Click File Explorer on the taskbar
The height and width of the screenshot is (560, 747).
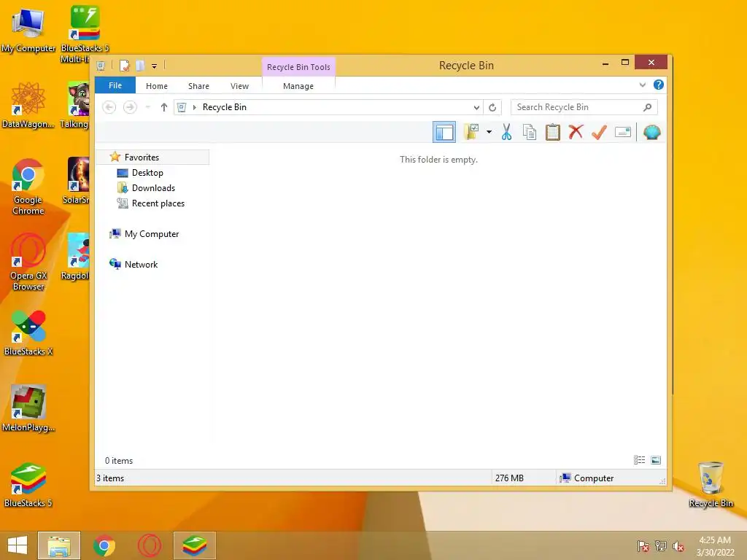pyautogui.click(x=59, y=545)
